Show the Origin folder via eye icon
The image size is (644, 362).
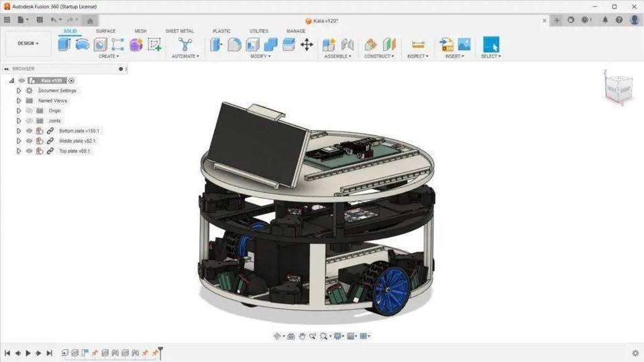[29, 111]
